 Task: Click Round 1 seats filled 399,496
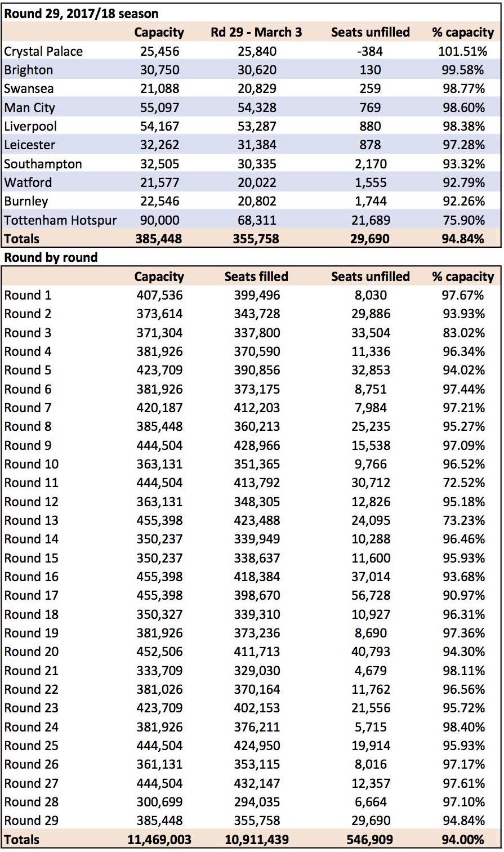[x=256, y=295]
